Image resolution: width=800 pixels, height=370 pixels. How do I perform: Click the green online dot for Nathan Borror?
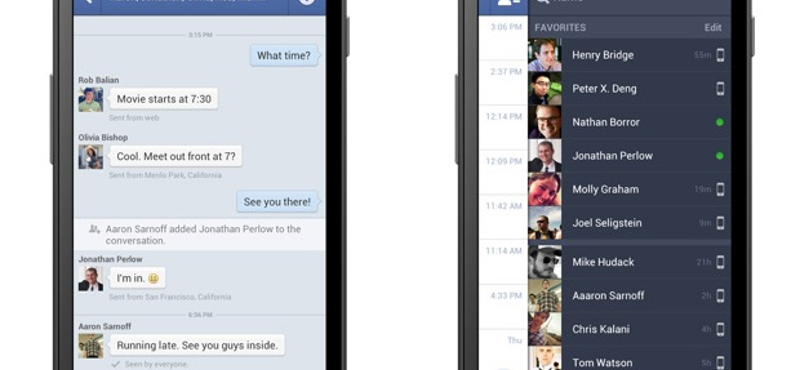(720, 122)
